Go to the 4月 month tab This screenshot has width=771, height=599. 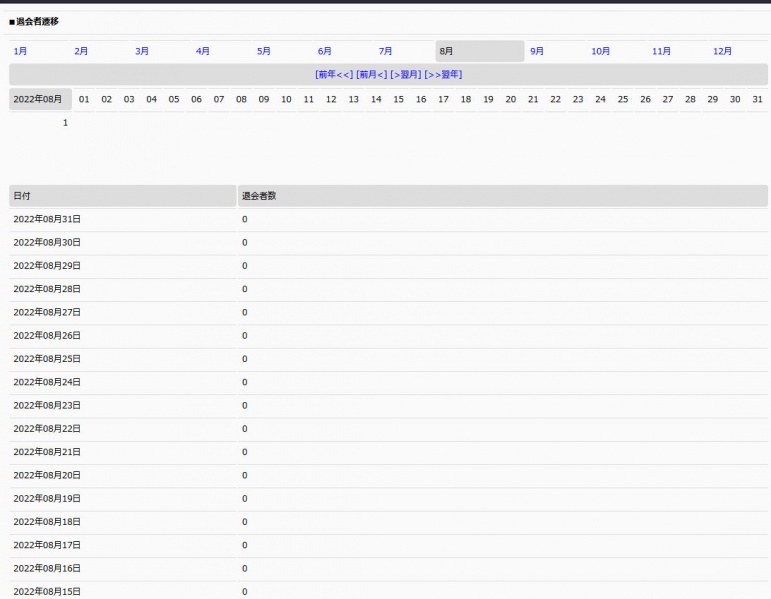coord(203,51)
